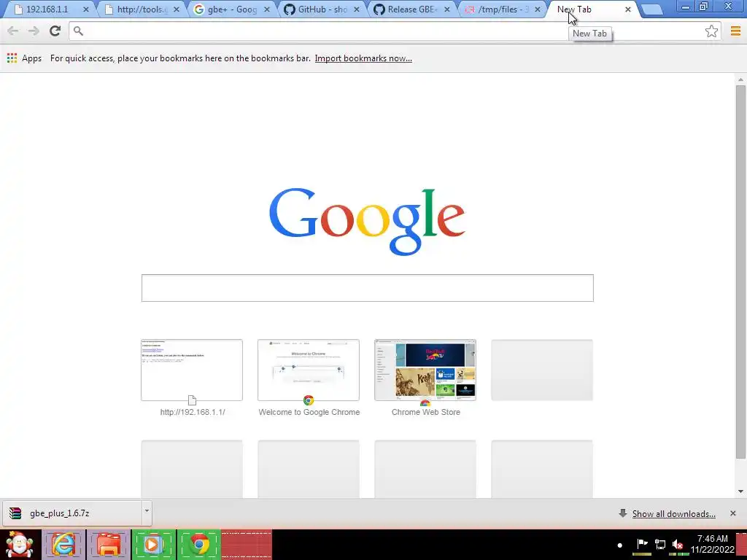The height and width of the screenshot is (560, 747).
Task: Click Show all downloads link
Action: 673,514
